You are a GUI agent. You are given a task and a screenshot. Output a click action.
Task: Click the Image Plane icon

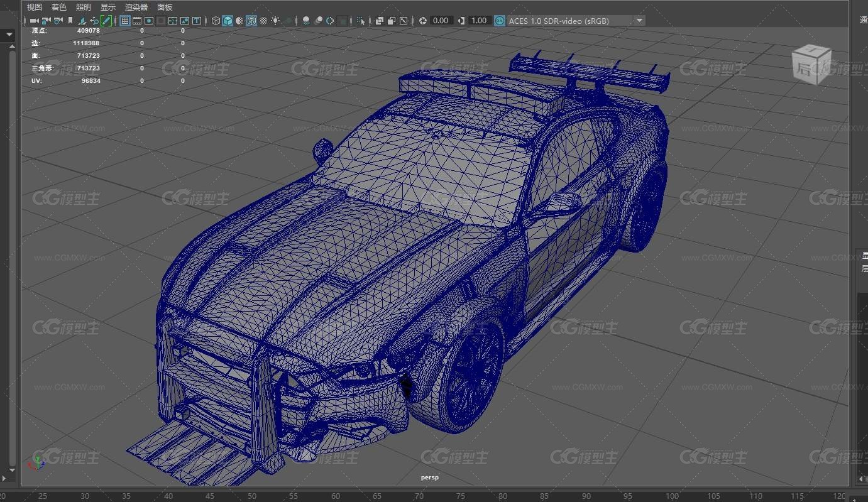point(82,21)
